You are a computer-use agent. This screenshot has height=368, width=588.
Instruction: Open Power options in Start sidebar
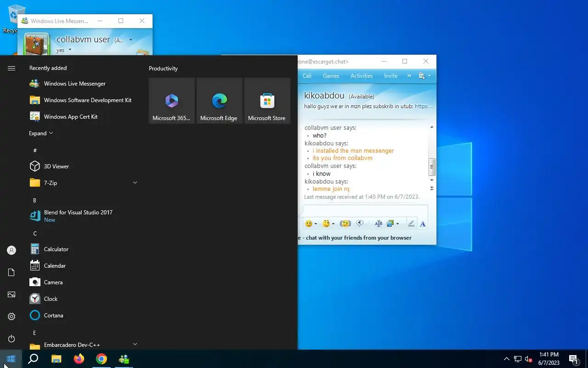coord(11,339)
